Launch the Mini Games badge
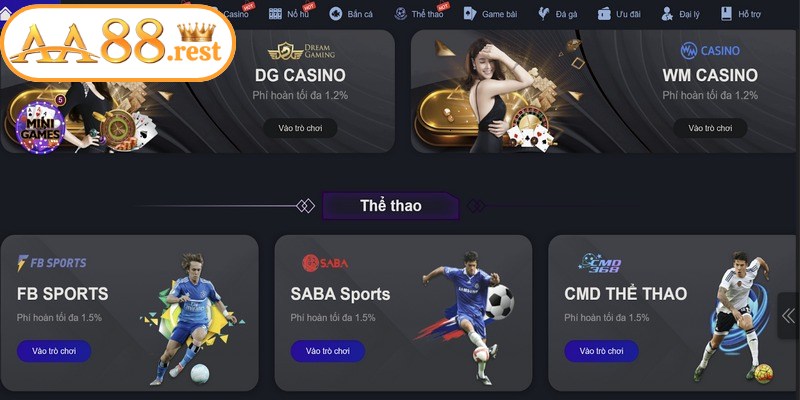 coord(40,128)
